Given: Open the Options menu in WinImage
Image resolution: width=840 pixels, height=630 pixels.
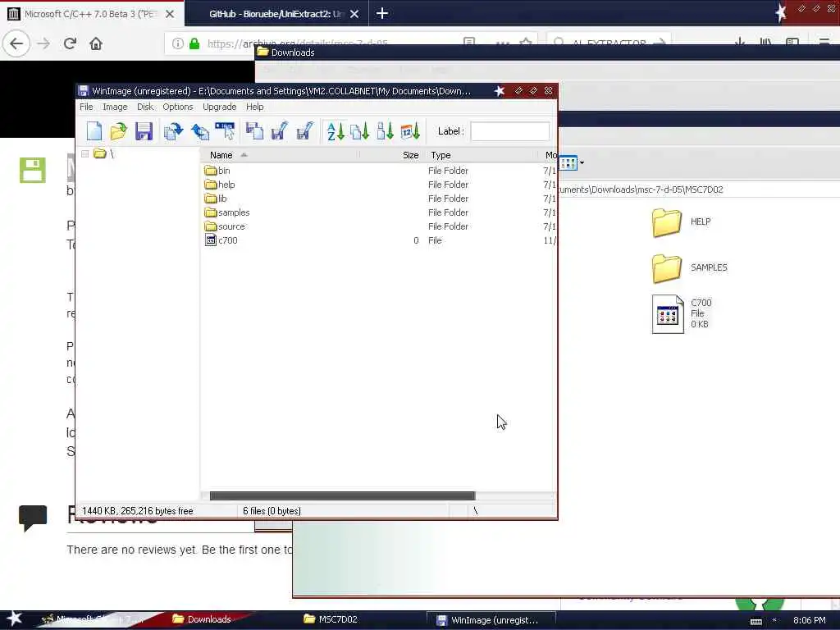Looking at the screenshot, I should tap(178, 107).
